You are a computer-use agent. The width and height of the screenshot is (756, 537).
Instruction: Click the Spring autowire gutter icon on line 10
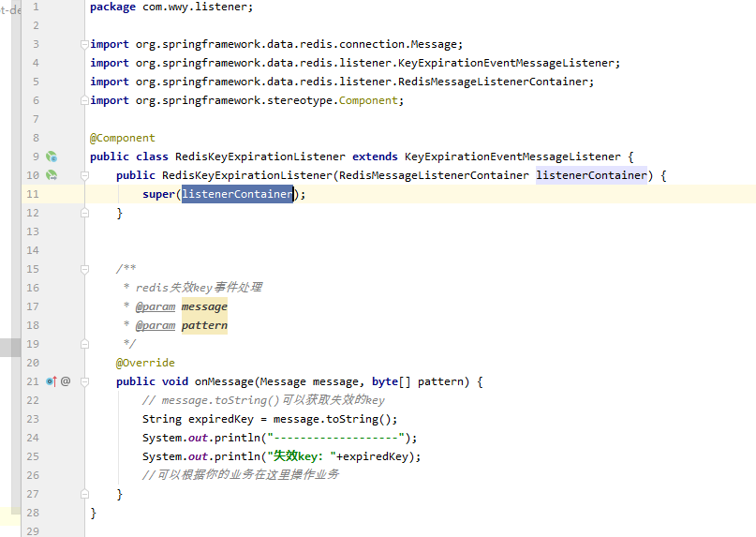(x=52, y=175)
